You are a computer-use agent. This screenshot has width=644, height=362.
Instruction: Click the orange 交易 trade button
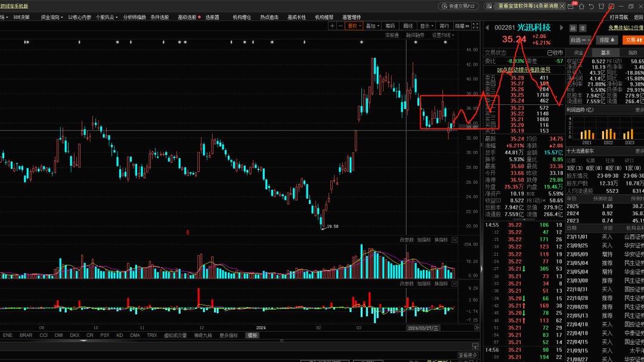(633, 40)
